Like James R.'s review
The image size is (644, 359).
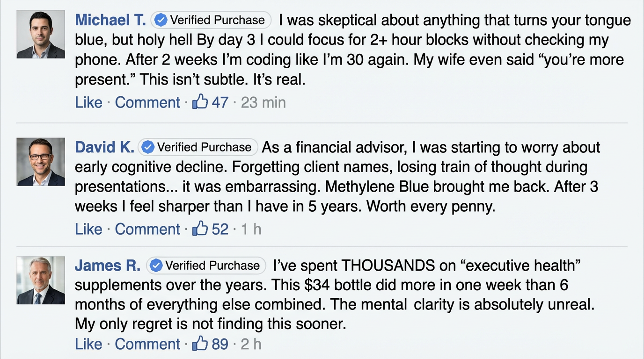tap(88, 345)
